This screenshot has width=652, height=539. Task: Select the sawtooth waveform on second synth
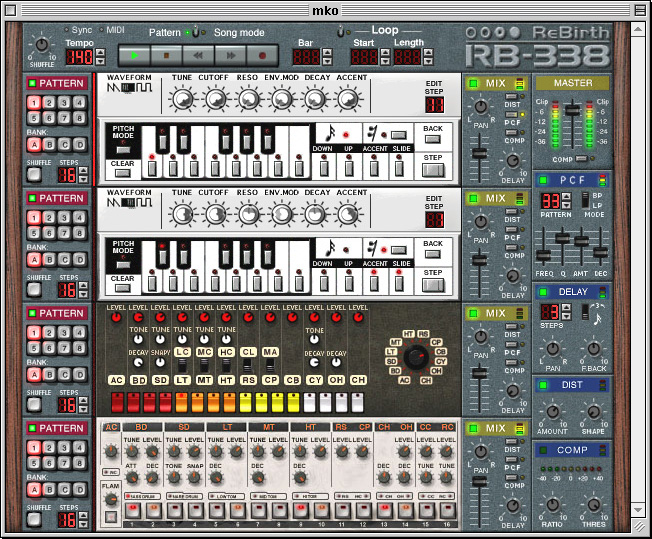point(113,203)
